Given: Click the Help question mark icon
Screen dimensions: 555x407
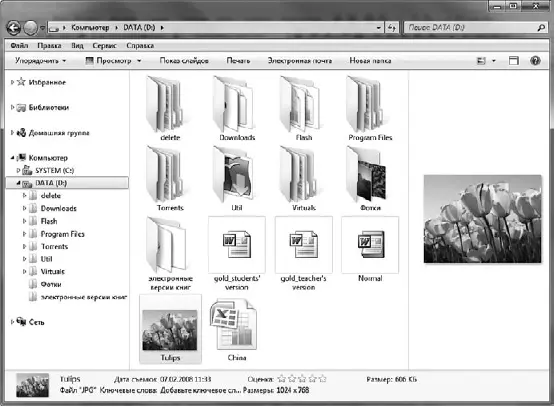Looking at the screenshot, I should coord(535,61).
